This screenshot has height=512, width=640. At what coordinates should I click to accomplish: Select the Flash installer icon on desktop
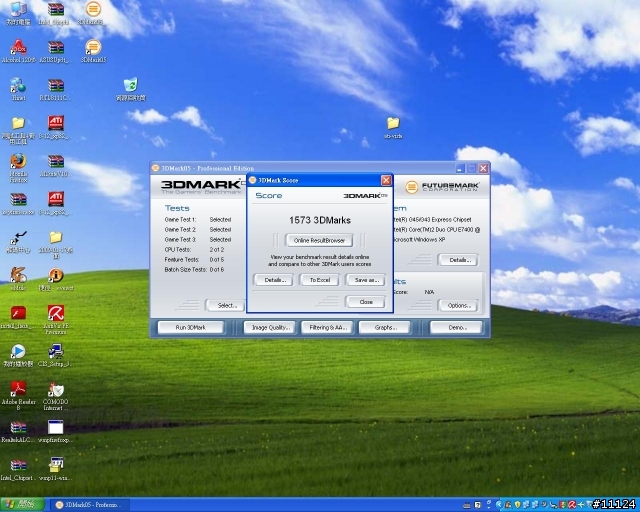[18, 317]
